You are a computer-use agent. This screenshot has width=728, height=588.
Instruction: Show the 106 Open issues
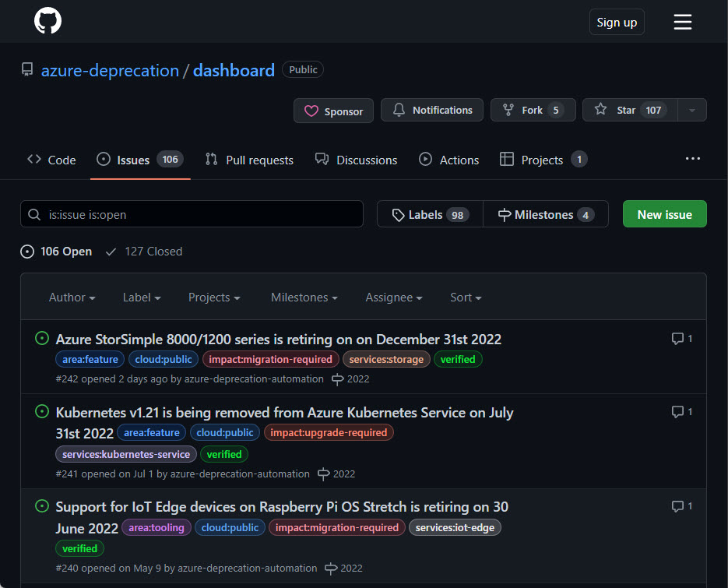coord(56,252)
